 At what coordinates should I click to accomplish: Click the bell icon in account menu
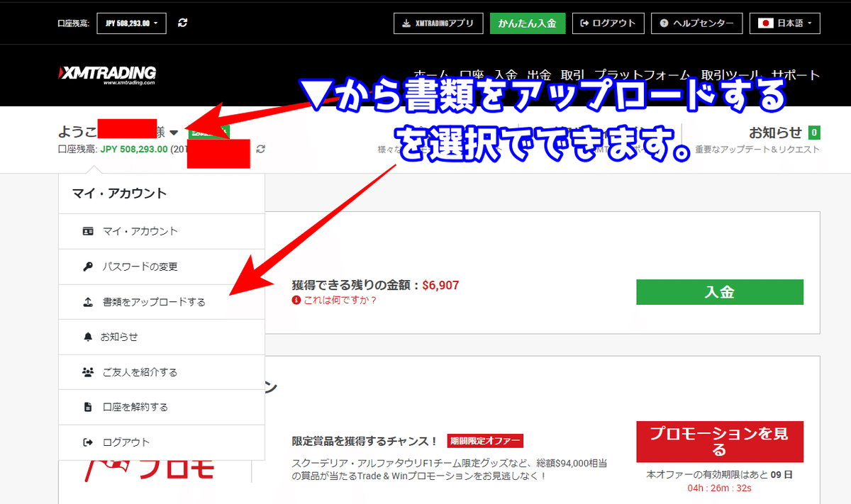click(x=88, y=337)
